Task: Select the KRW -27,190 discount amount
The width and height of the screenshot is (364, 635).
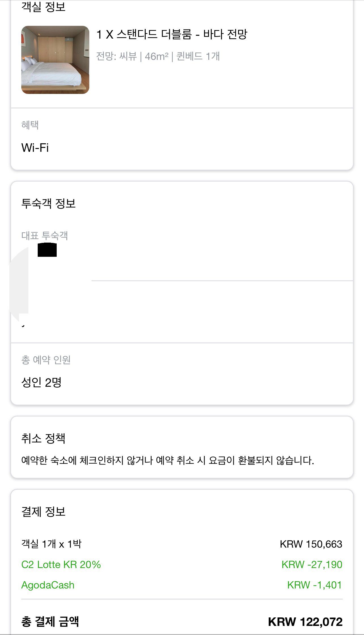Action: click(312, 564)
